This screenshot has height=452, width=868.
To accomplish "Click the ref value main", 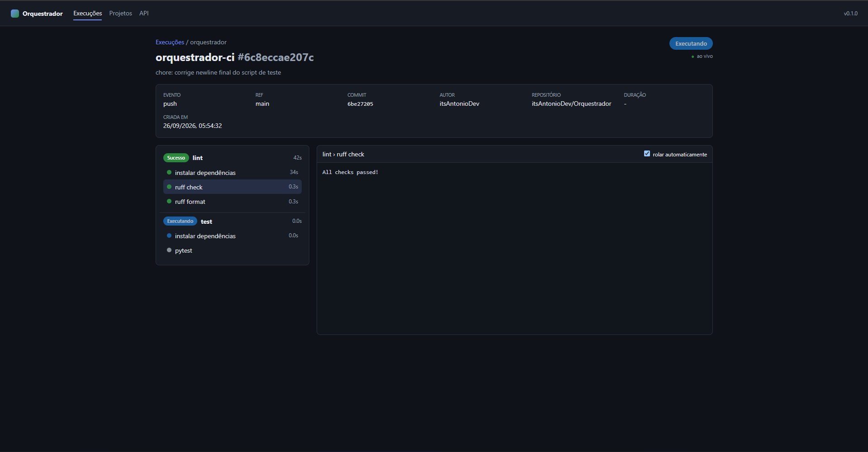I will pyautogui.click(x=262, y=104).
